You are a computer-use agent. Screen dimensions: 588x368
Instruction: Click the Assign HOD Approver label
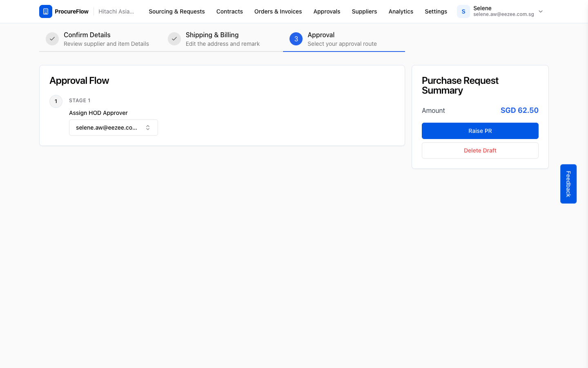[98, 113]
